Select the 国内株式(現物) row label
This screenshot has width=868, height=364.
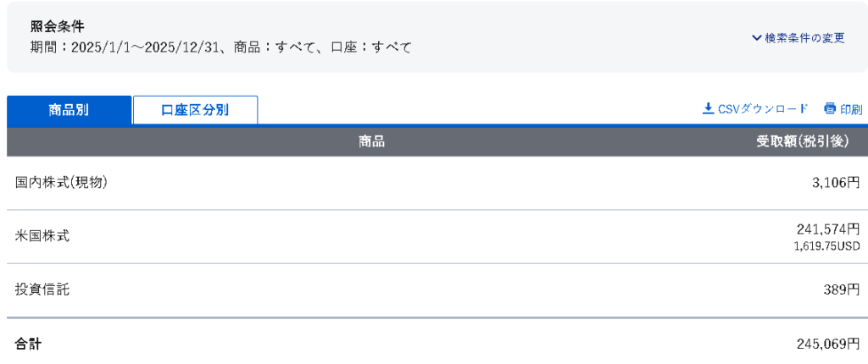tap(61, 183)
